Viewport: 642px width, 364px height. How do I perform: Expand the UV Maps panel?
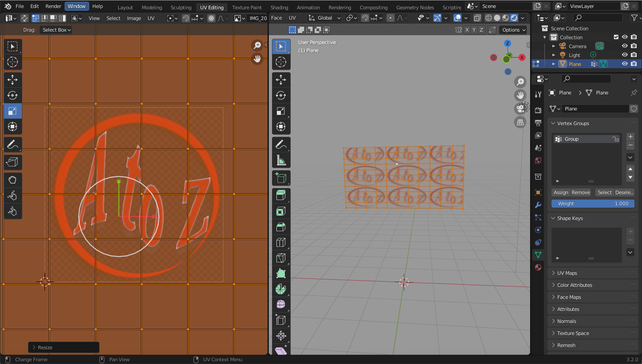[x=593, y=273]
